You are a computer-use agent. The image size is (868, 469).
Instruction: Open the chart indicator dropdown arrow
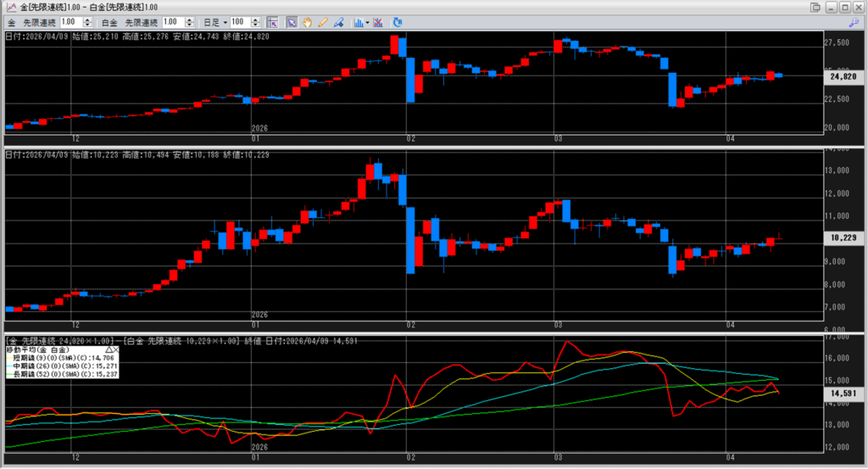368,23
